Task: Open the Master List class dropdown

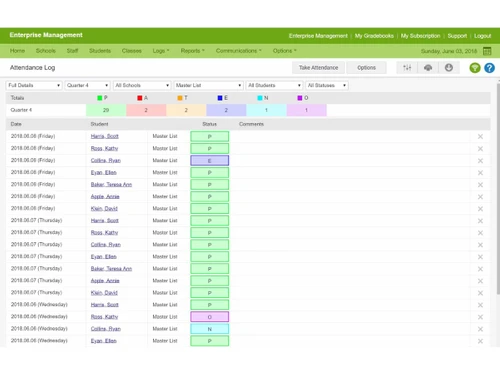Action: coord(208,85)
